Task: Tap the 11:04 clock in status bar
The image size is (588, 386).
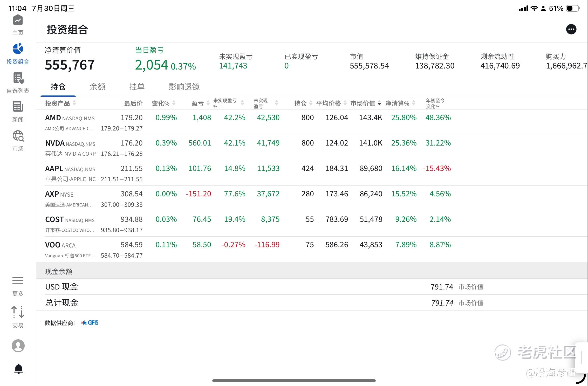Action: point(17,9)
